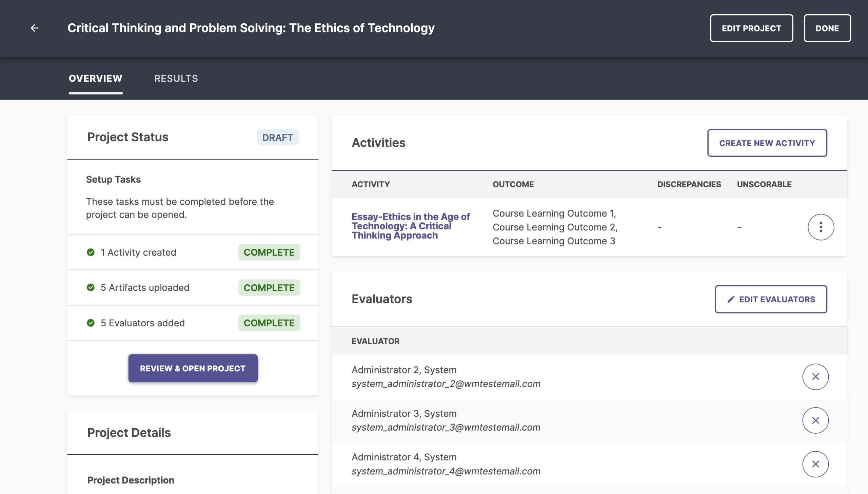Click Review & Open Project
This screenshot has height=494, width=868.
click(x=193, y=368)
